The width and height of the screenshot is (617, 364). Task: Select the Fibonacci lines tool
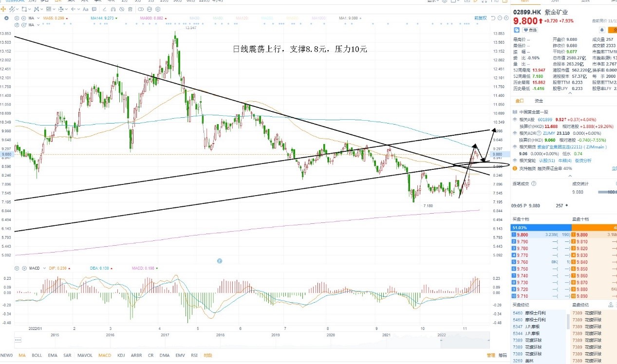coord(49,9)
